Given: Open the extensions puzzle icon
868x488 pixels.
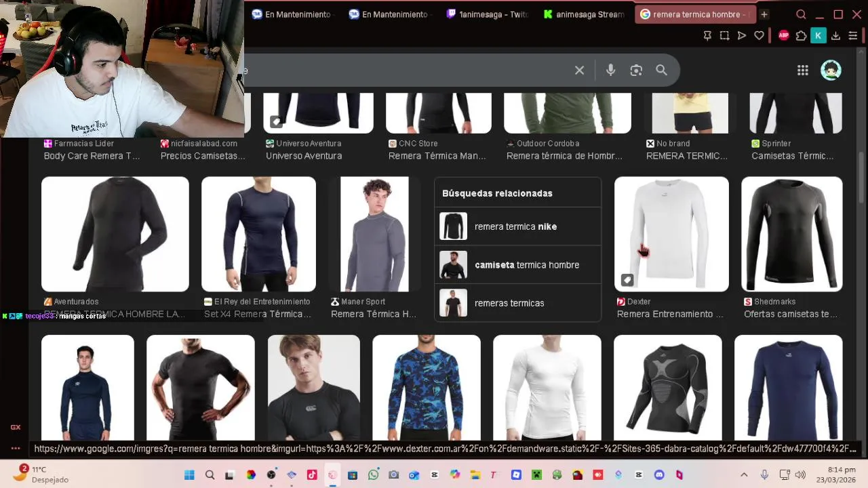Looking at the screenshot, I should click(801, 35).
